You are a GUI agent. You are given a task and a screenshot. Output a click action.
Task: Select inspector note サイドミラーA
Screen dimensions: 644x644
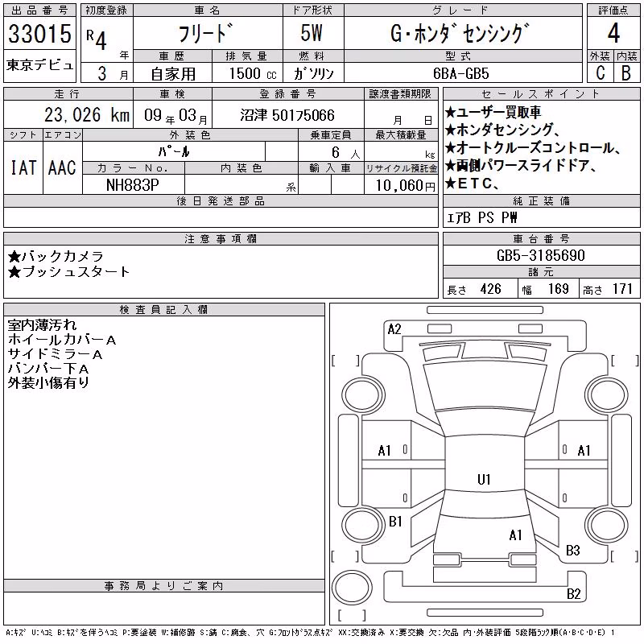coord(55,354)
